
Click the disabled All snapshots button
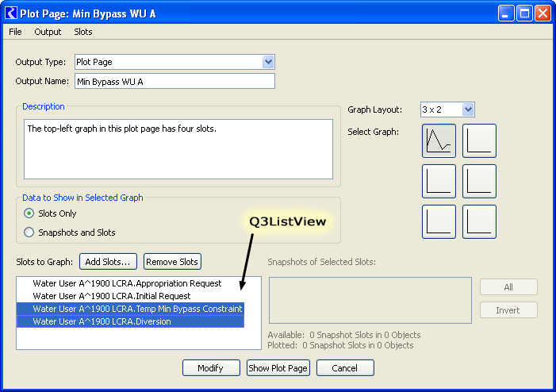pyautogui.click(x=508, y=287)
